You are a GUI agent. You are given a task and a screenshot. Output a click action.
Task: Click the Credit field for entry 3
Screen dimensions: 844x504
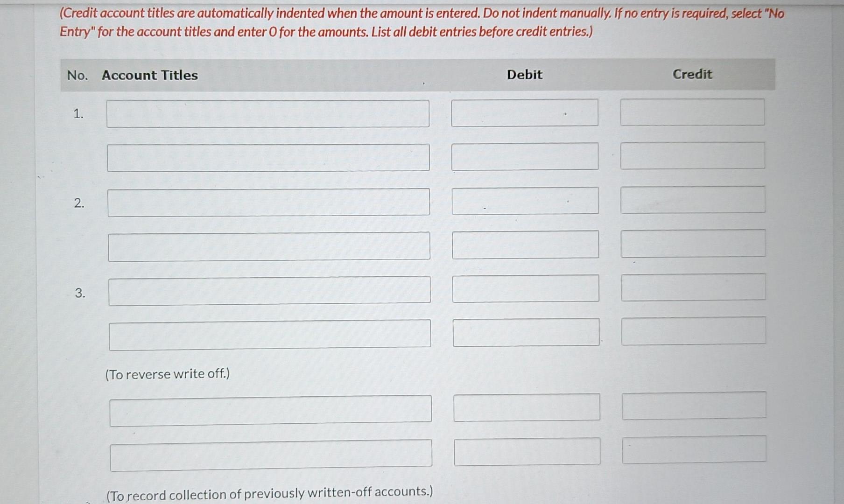(x=693, y=288)
